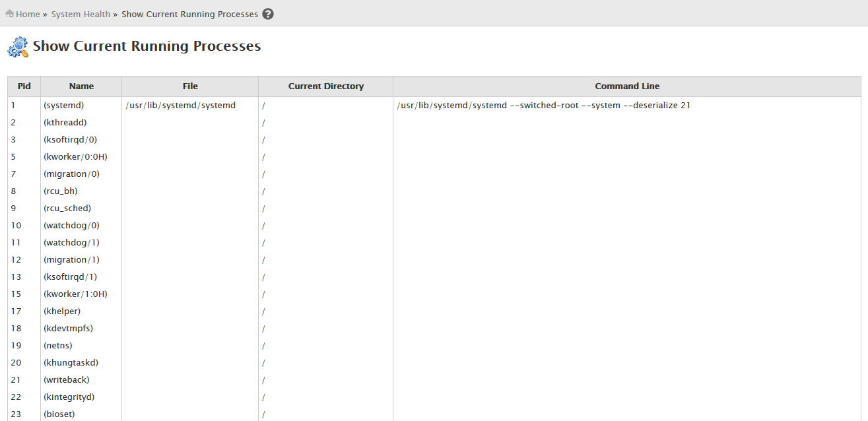The image size is (868, 421).
Task: Select the (rcu_sched) process name
Action: pos(67,209)
